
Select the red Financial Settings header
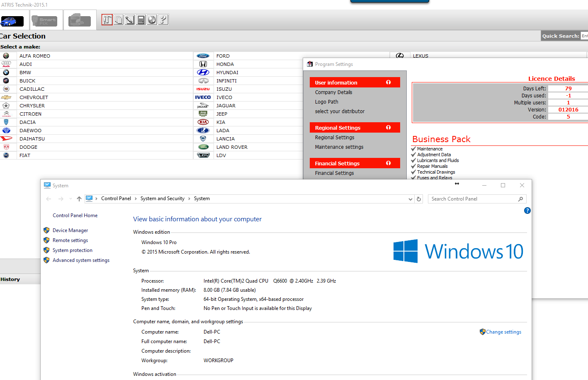(355, 163)
